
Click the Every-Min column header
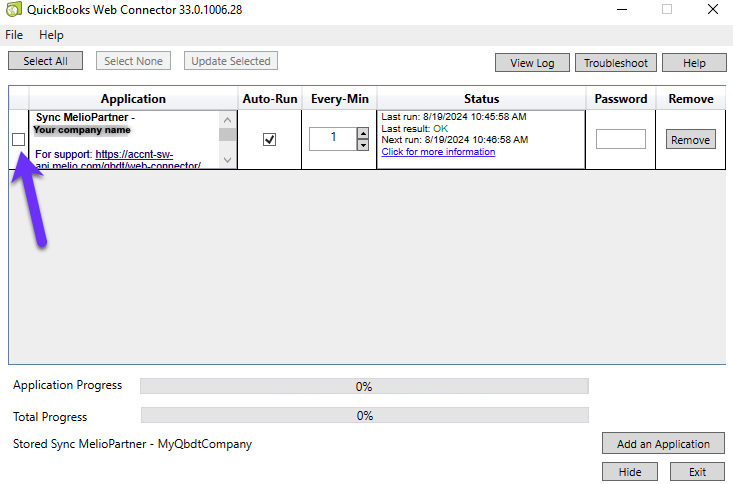[x=339, y=99]
